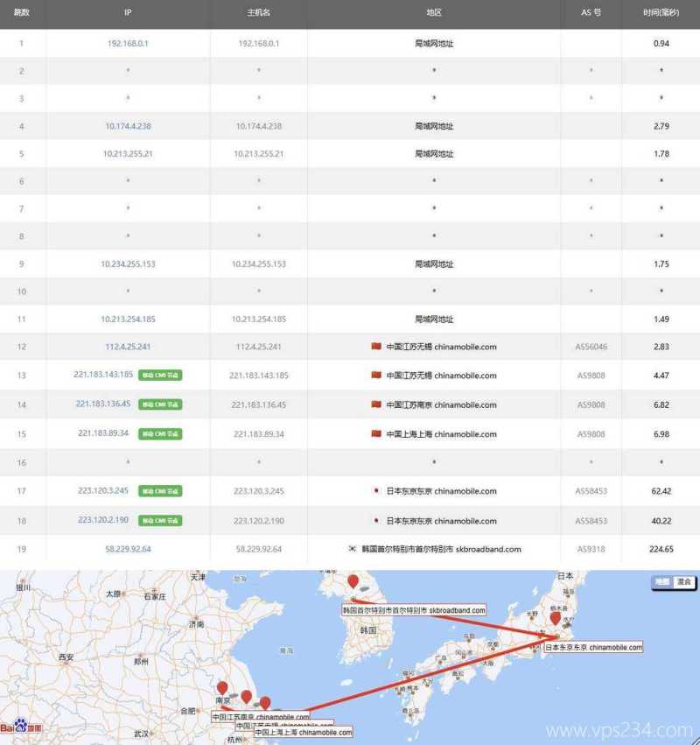The width and height of the screenshot is (700, 745).
Task: Click AS number AS9318
Action: point(591,549)
